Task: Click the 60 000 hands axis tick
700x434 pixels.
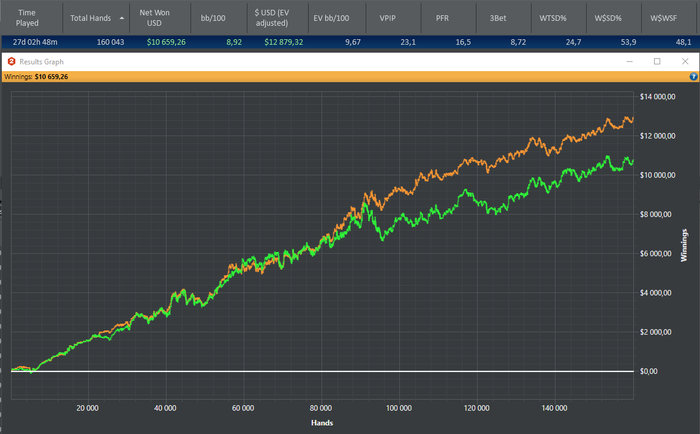Action: click(x=243, y=408)
